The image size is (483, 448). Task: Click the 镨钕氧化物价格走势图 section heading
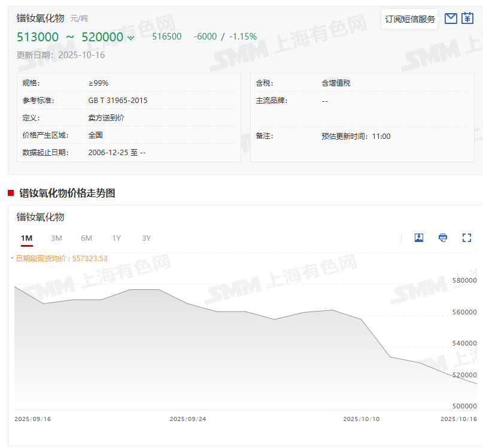click(x=67, y=193)
